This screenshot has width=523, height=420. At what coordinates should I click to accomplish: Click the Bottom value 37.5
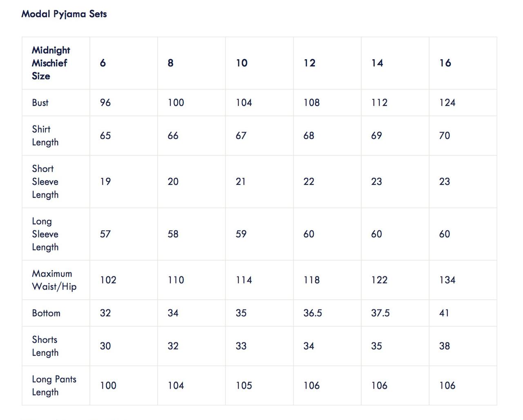tap(380, 313)
